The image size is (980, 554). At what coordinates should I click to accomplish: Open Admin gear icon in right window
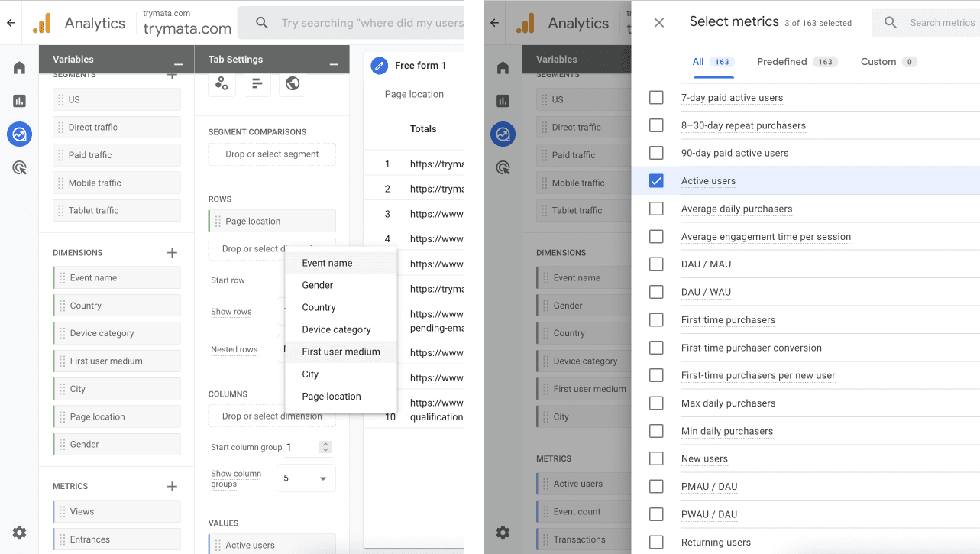click(503, 533)
